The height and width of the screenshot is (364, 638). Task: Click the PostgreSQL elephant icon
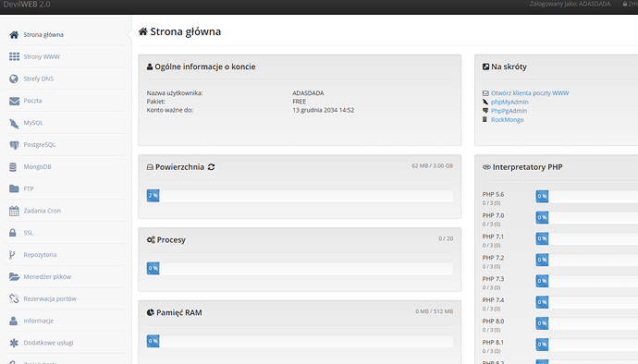point(14,145)
